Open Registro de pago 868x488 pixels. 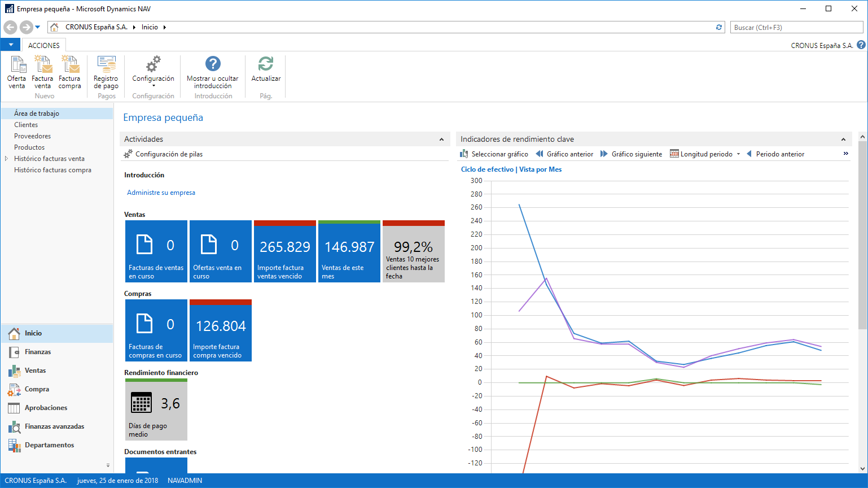click(x=106, y=72)
